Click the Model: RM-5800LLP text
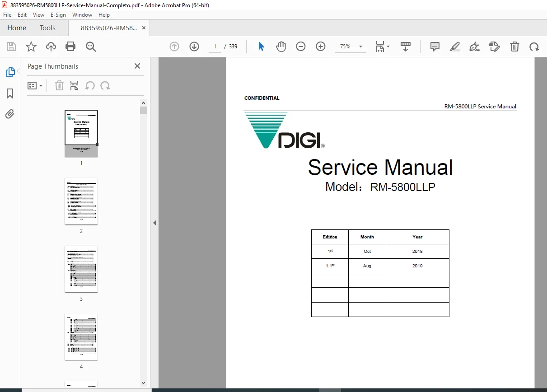 [380, 187]
